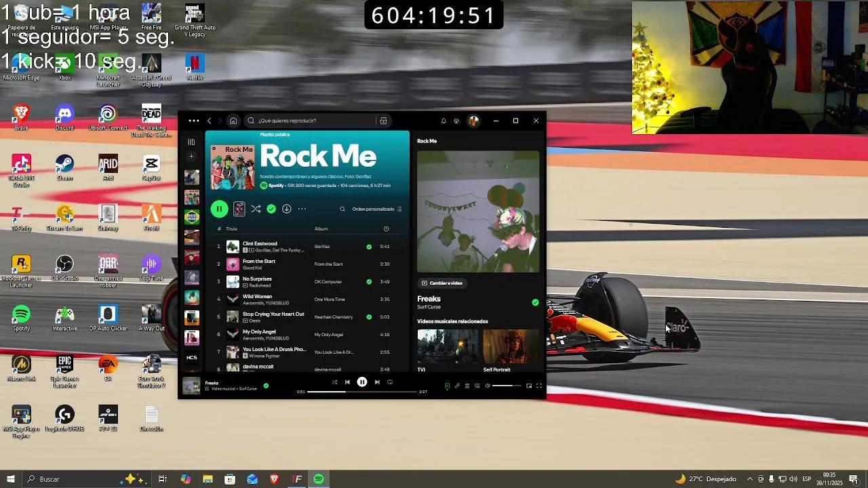Pause playback in bottom player bar

(362, 382)
